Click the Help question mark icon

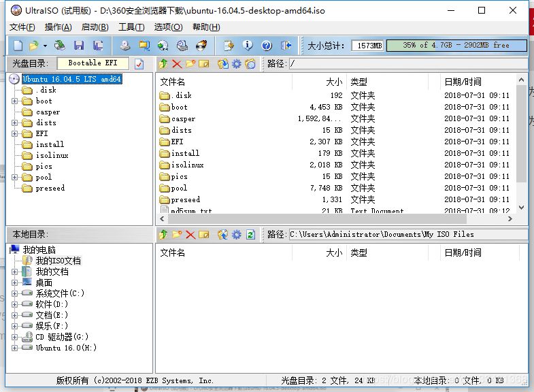(267, 46)
